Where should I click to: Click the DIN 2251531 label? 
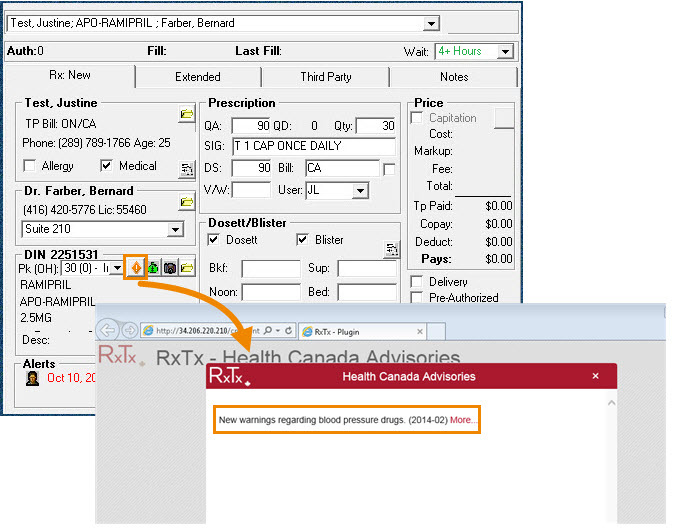[x=61, y=255]
